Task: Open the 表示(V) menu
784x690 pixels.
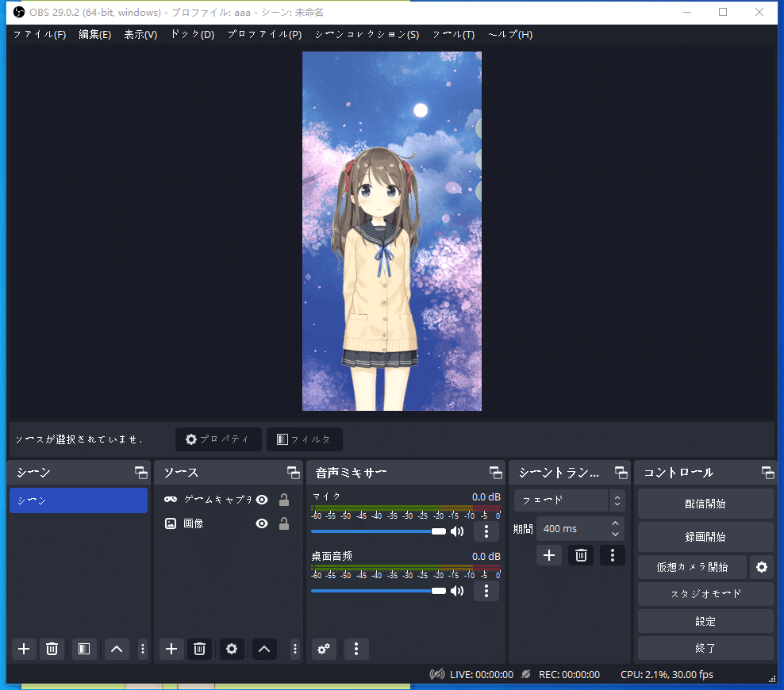Action: point(140,34)
